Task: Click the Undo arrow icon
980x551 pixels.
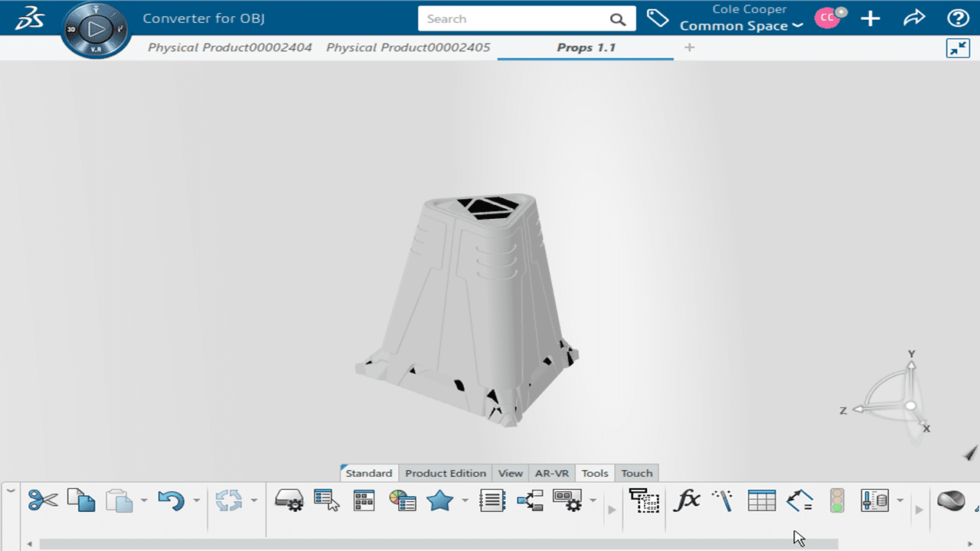Action: 171,500
